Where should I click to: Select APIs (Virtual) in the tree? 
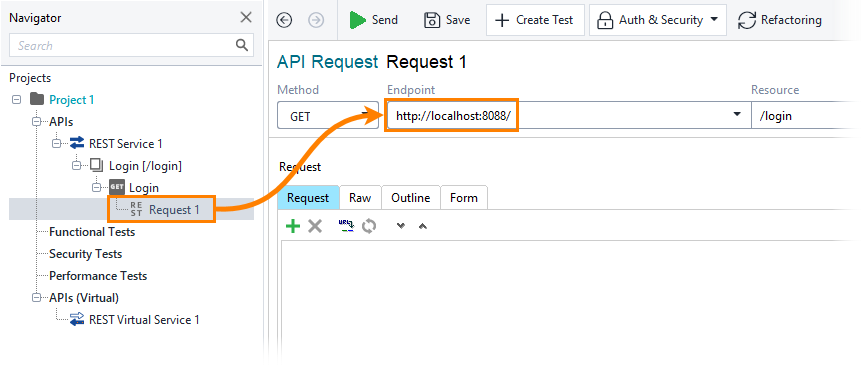click(x=84, y=297)
